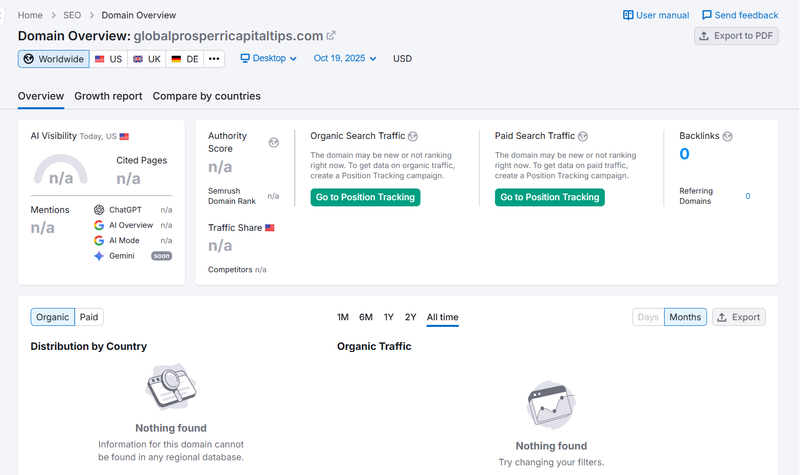Switch granularity to Months

(685, 317)
